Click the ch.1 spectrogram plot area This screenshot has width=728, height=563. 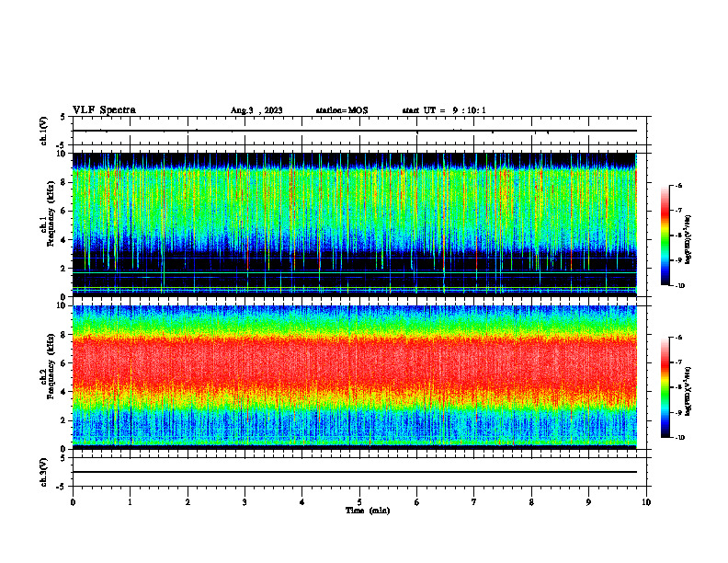click(x=355, y=224)
